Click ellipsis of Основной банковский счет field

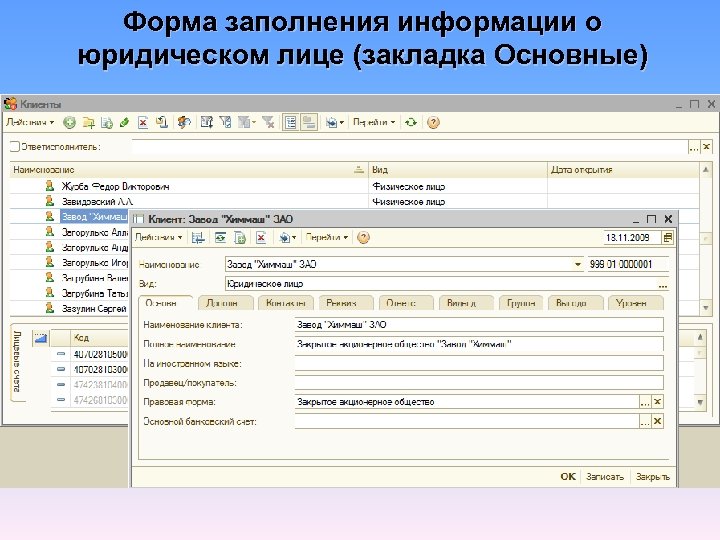pyautogui.click(x=645, y=421)
